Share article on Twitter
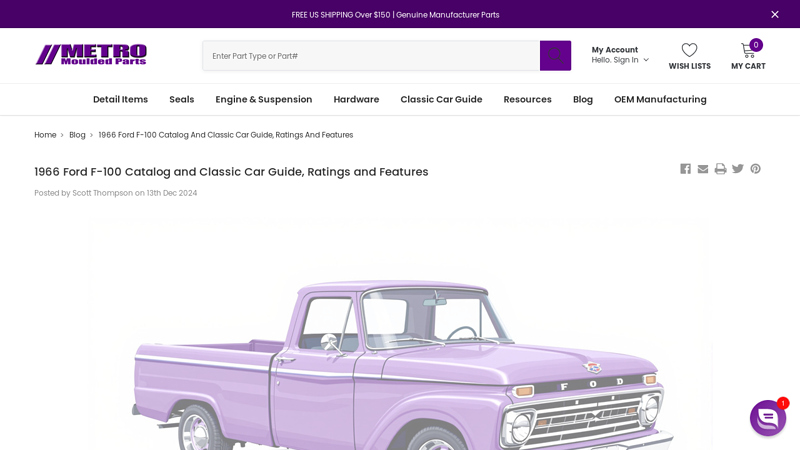 click(x=738, y=169)
